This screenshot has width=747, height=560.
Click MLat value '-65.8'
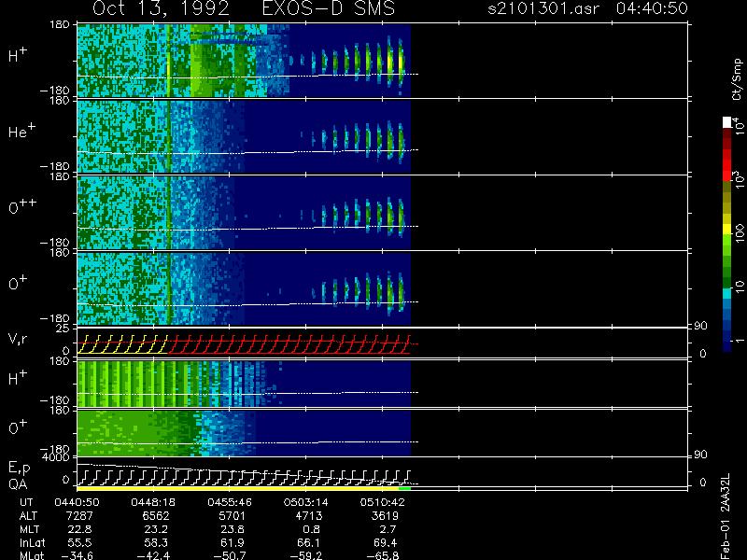383,555
